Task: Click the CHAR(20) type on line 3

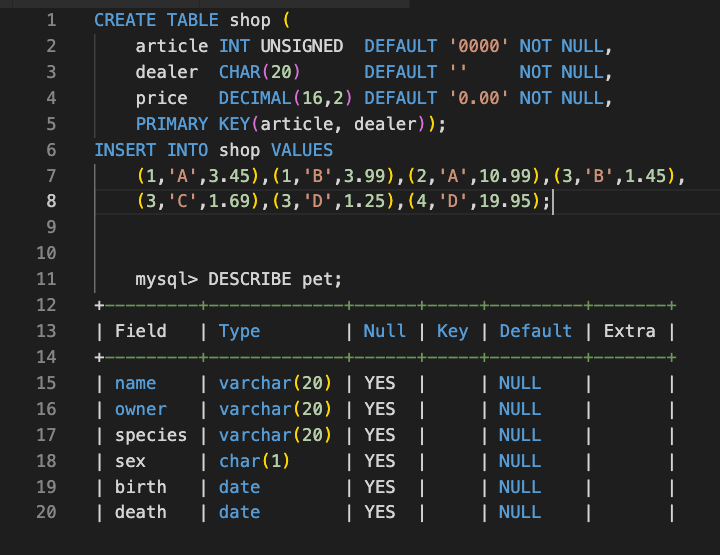Action: click(259, 72)
